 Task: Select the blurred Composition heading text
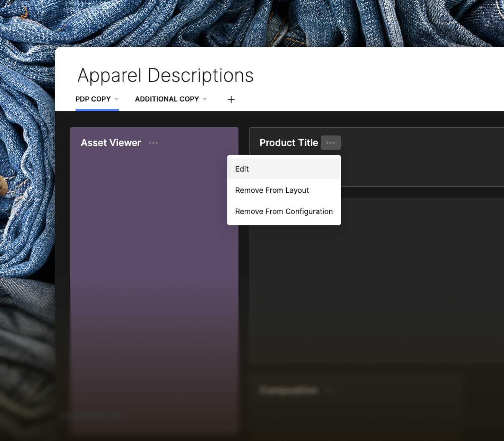coord(288,391)
